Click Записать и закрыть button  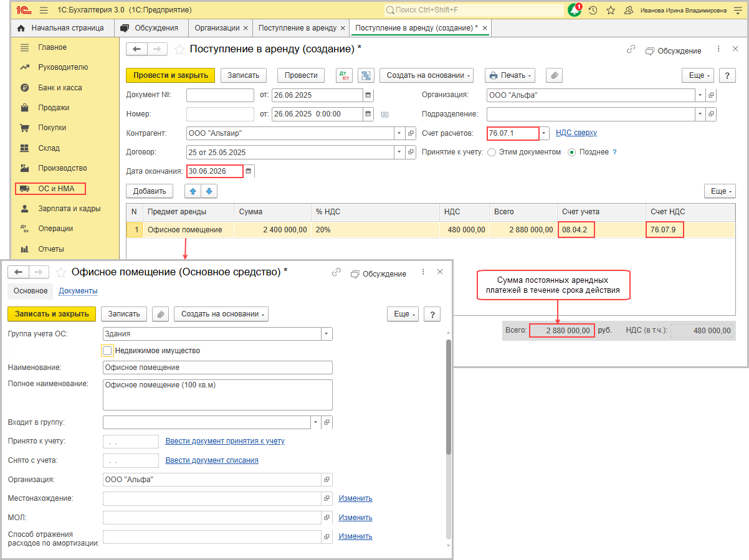(x=52, y=314)
